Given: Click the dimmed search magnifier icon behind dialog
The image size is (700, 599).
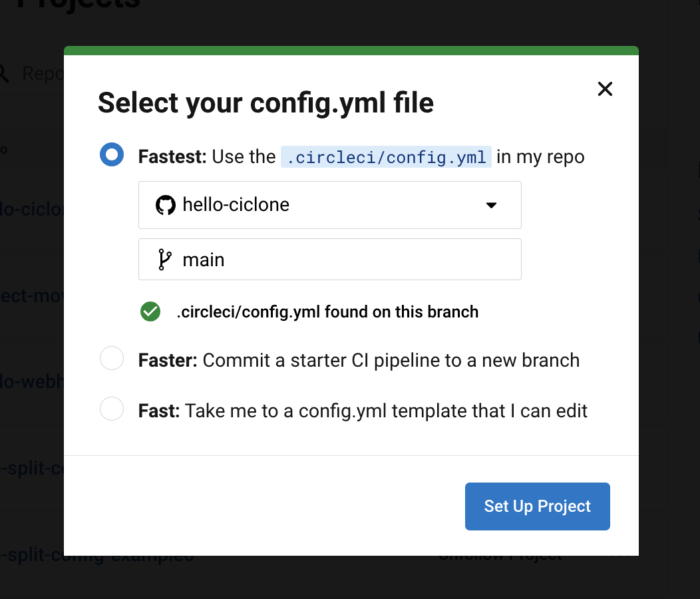Looking at the screenshot, I should pos(3,74).
